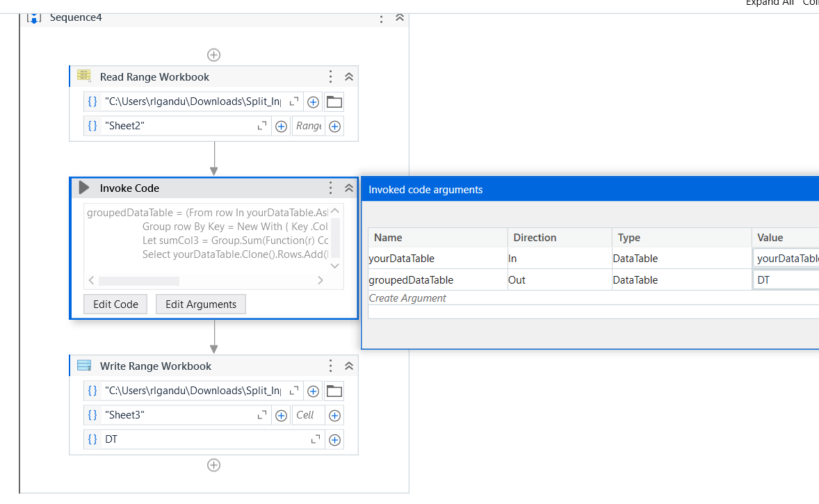Open Sequence4 options menu (three dots)
The image size is (819, 504).
click(x=381, y=19)
